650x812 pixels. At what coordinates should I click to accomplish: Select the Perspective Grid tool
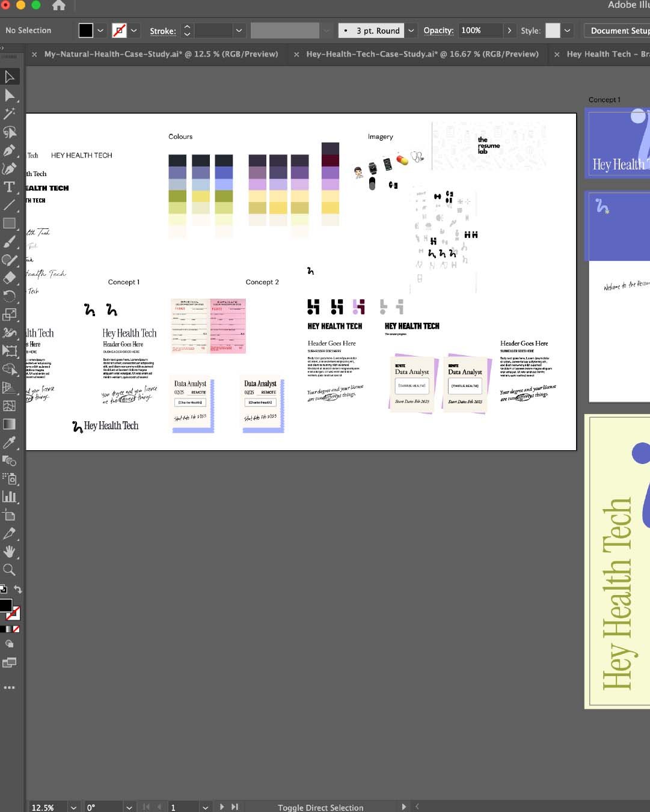pos(10,388)
